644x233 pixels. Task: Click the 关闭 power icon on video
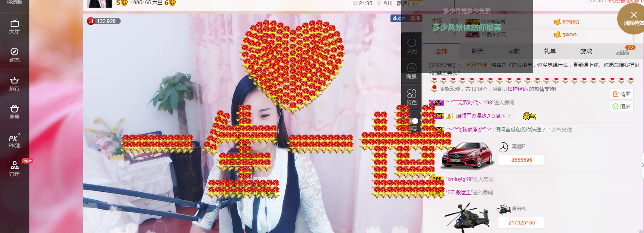[411, 46]
